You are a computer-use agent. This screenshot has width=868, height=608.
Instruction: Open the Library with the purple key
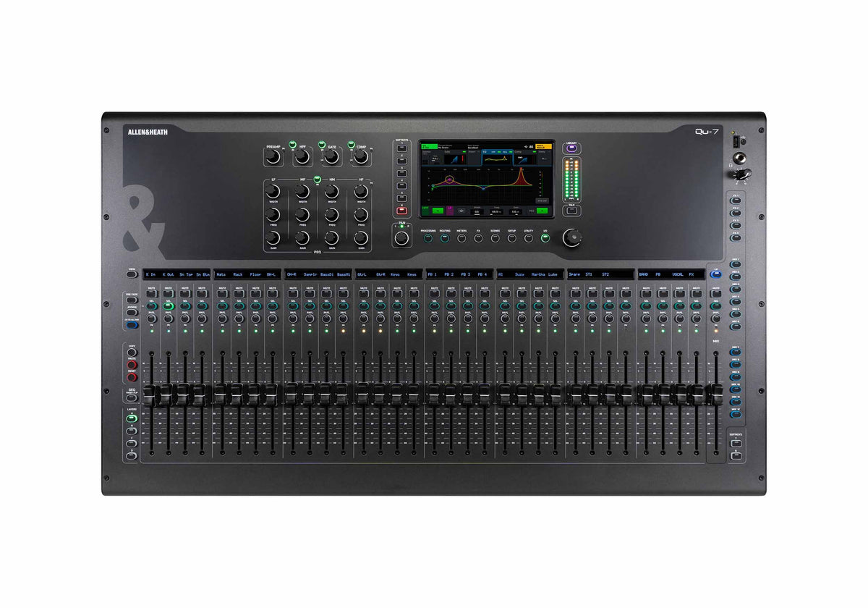point(571,150)
